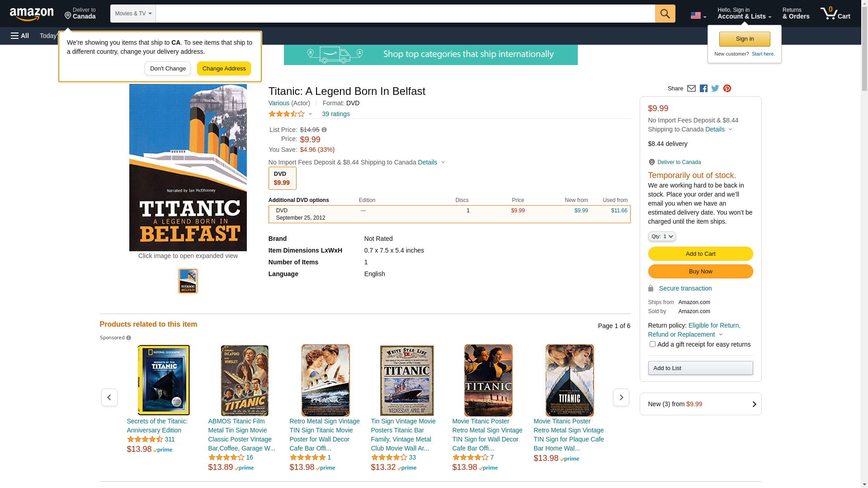Image resolution: width=868 pixels, height=488 pixels.
Task: Expand the star ratings popover arrow
Action: pyautogui.click(x=310, y=114)
